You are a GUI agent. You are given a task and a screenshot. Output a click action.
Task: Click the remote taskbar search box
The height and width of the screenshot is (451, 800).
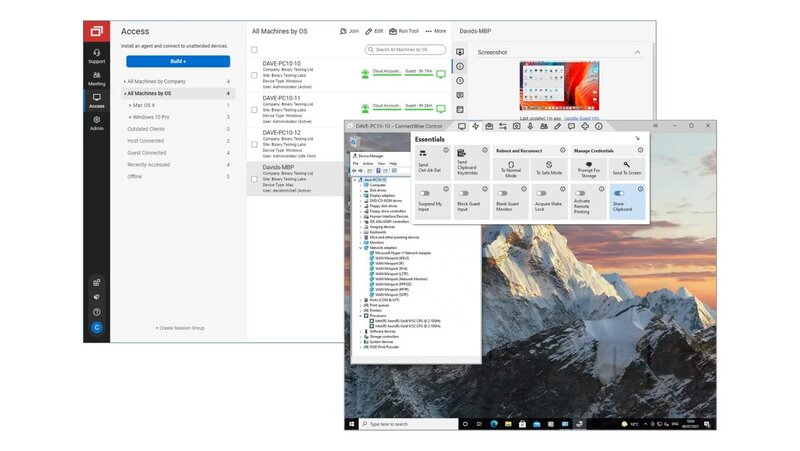[x=409, y=424]
